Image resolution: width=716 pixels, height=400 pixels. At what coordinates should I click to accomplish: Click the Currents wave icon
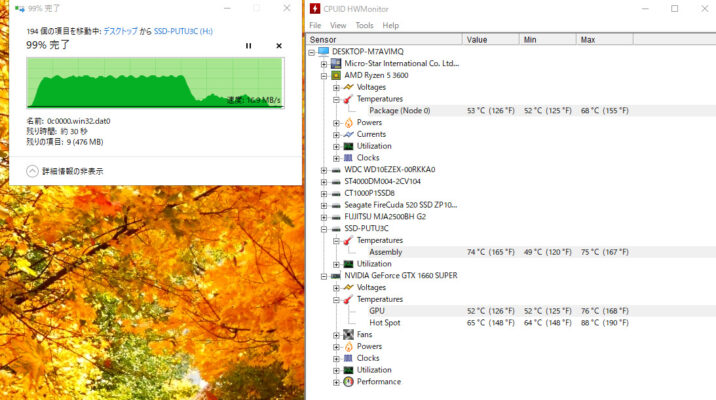click(x=348, y=134)
